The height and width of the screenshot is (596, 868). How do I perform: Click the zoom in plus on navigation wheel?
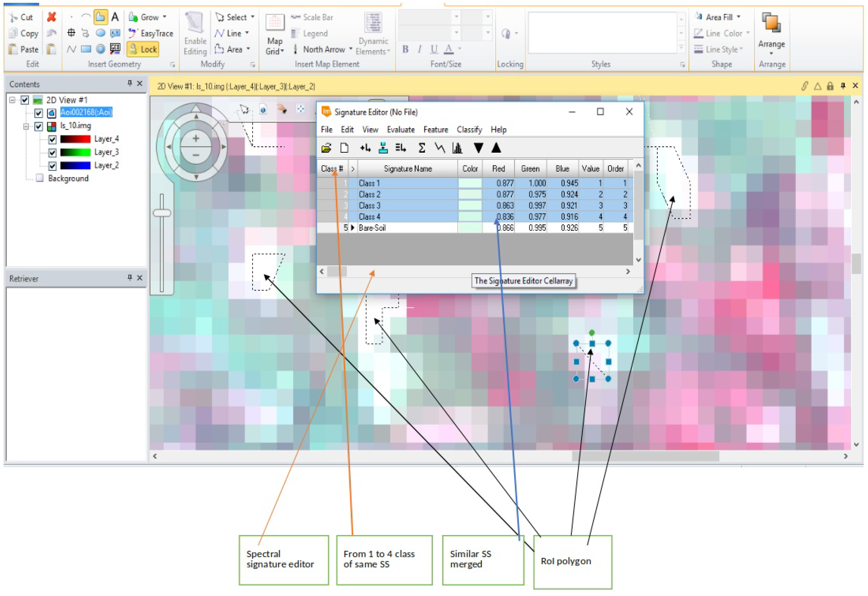[196, 138]
